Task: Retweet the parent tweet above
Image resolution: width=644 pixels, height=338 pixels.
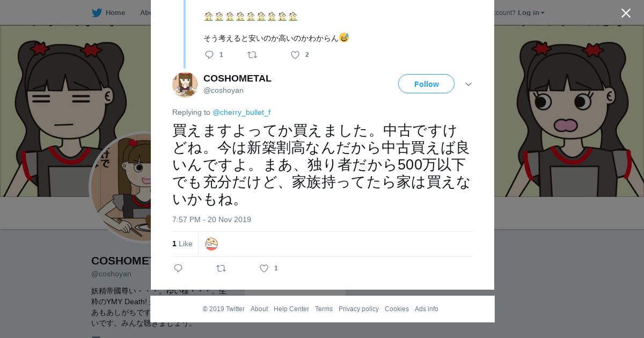Action: [x=252, y=55]
